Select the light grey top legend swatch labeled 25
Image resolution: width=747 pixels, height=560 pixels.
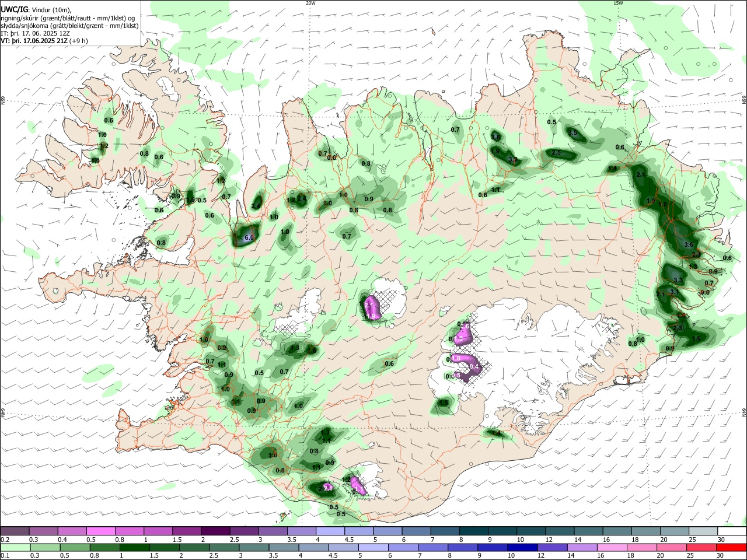tap(704, 531)
